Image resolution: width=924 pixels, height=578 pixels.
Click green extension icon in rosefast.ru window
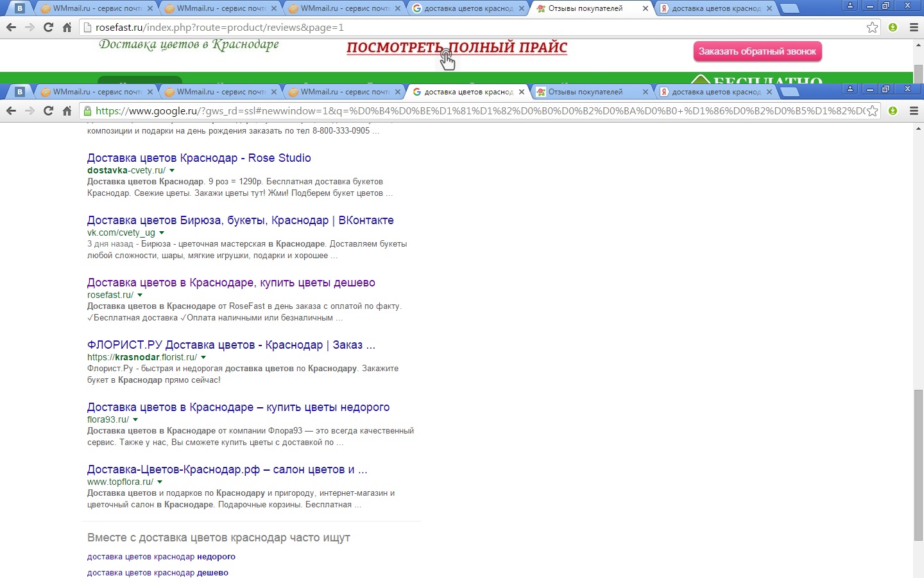pos(893,28)
